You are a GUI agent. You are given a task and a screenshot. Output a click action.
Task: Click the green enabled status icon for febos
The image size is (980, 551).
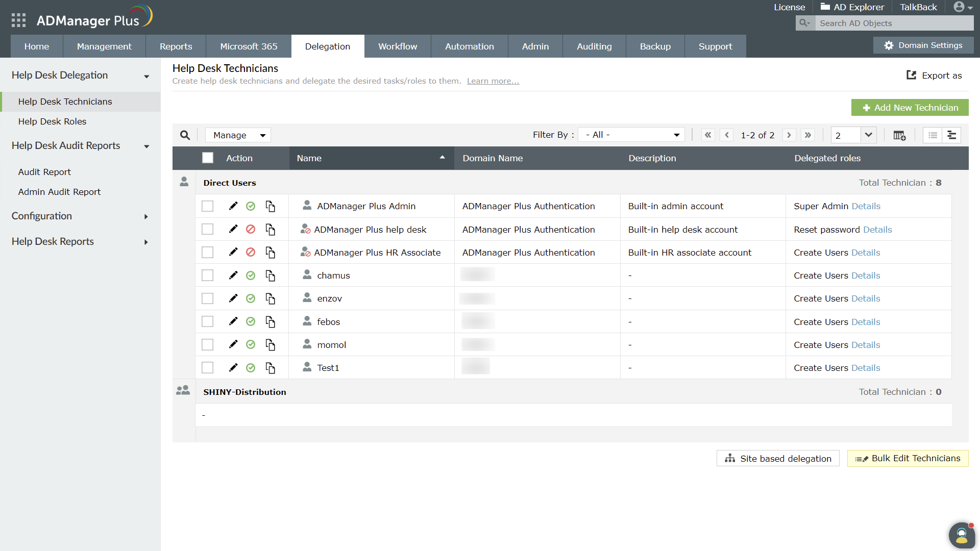(x=251, y=322)
